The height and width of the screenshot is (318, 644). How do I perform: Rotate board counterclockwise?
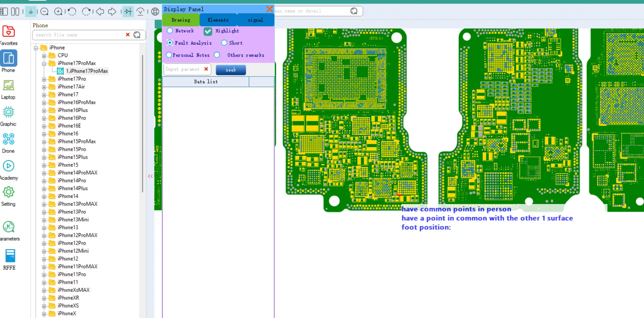coord(72,11)
